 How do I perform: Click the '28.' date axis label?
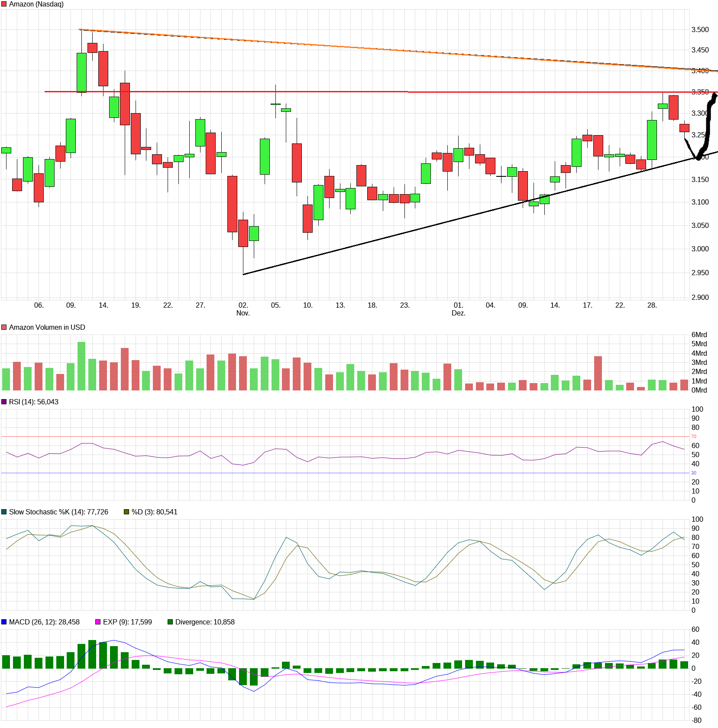click(652, 305)
